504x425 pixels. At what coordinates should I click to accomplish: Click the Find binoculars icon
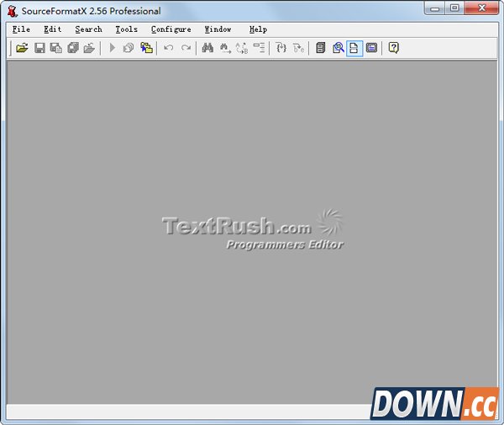(207, 48)
